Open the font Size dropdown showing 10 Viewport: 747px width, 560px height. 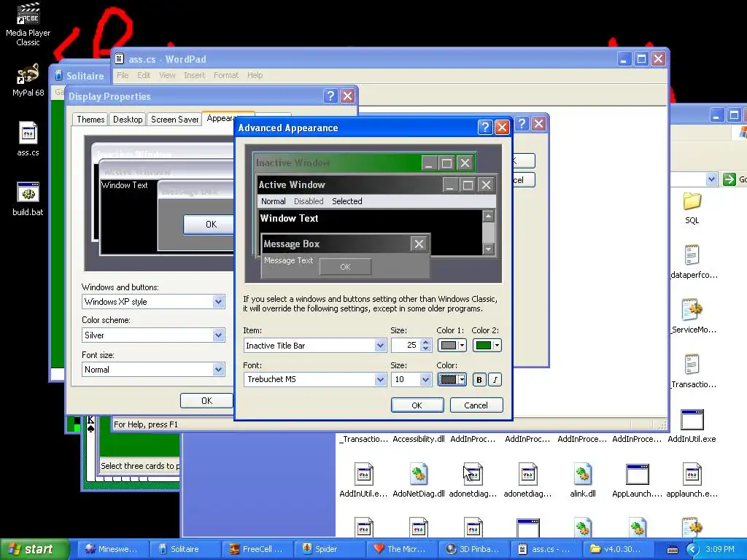(x=425, y=379)
